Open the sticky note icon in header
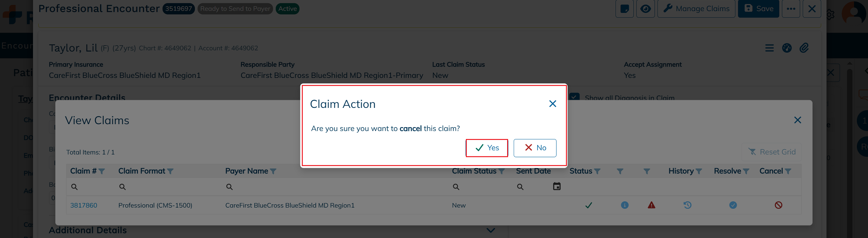This screenshot has width=868, height=238. (x=624, y=9)
